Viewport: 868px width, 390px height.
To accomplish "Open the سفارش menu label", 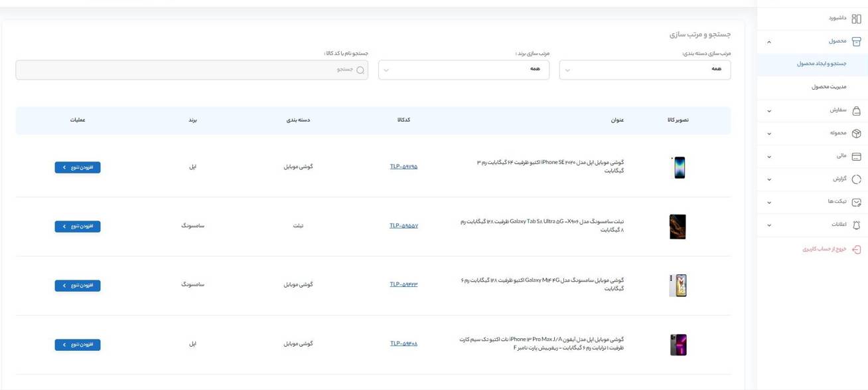I will tap(838, 110).
